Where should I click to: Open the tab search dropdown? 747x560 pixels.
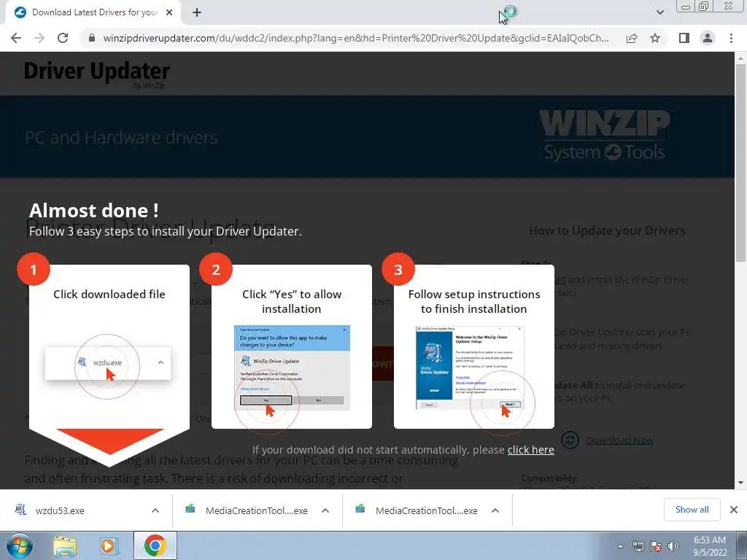[659, 12]
